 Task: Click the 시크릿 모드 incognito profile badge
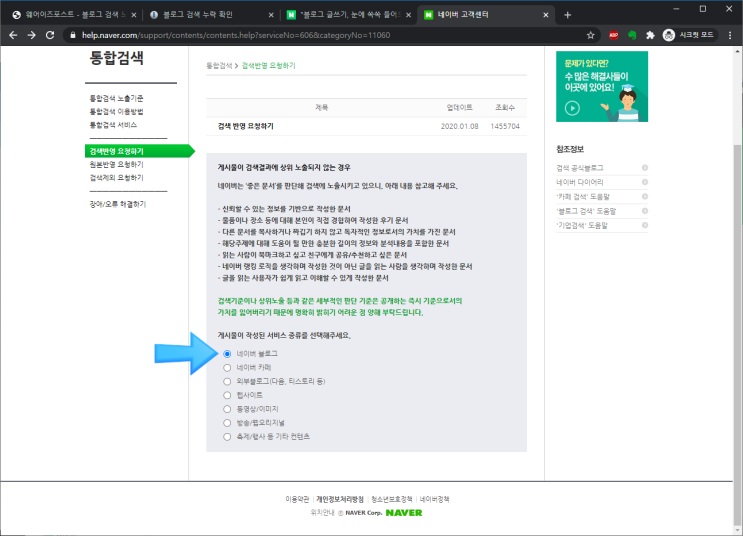690,35
